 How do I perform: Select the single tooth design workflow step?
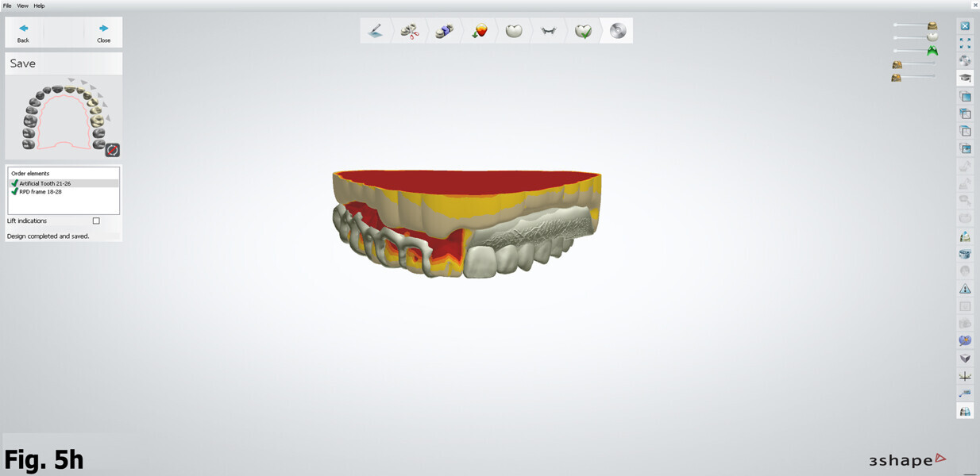pyautogui.click(x=514, y=31)
